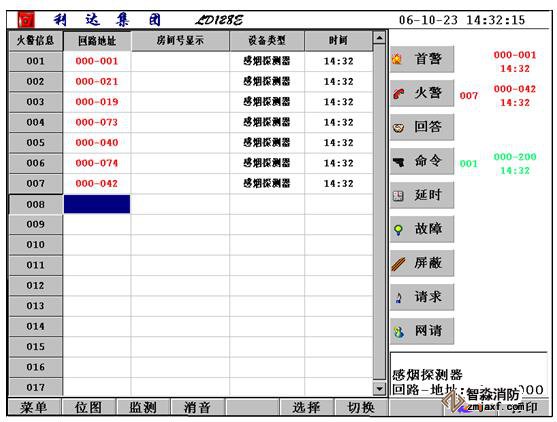Open the 屏蔽 shielded devices list
The height and width of the screenshot is (422, 557).
point(422,263)
